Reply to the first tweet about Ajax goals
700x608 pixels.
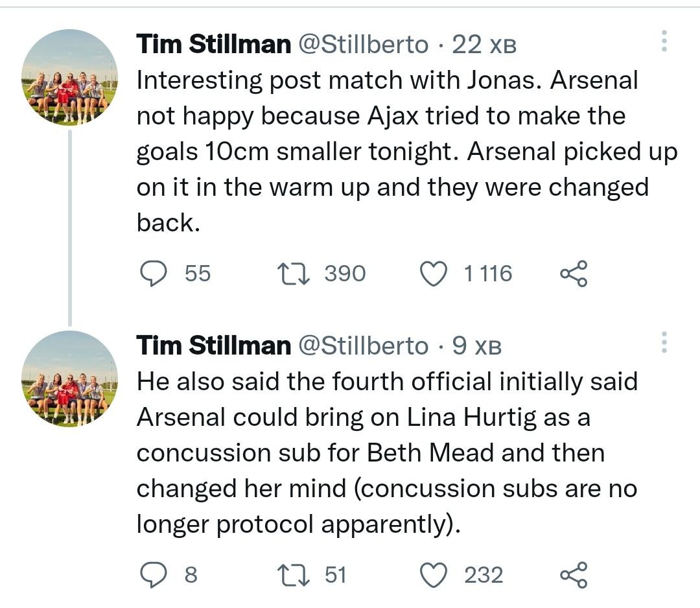(x=153, y=274)
